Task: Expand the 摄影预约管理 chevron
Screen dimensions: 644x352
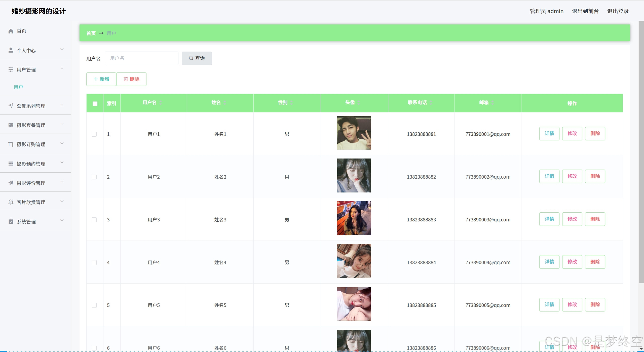Action: [62, 163]
